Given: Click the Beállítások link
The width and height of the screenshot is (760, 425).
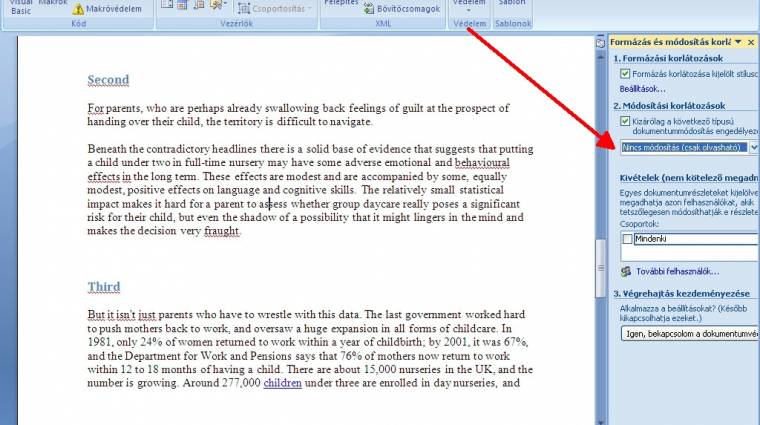Looking at the screenshot, I should pyautogui.click(x=640, y=88).
